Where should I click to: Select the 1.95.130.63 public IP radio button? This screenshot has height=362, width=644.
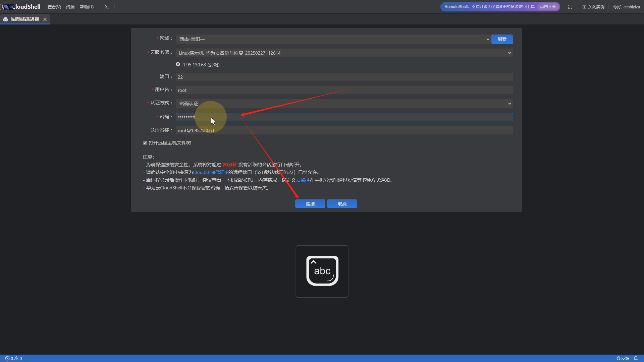[x=178, y=64]
